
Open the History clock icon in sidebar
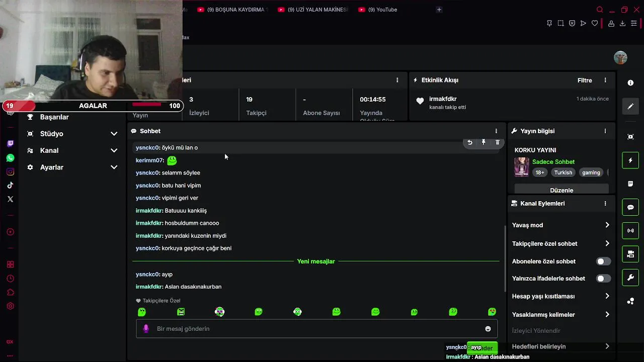point(10,279)
